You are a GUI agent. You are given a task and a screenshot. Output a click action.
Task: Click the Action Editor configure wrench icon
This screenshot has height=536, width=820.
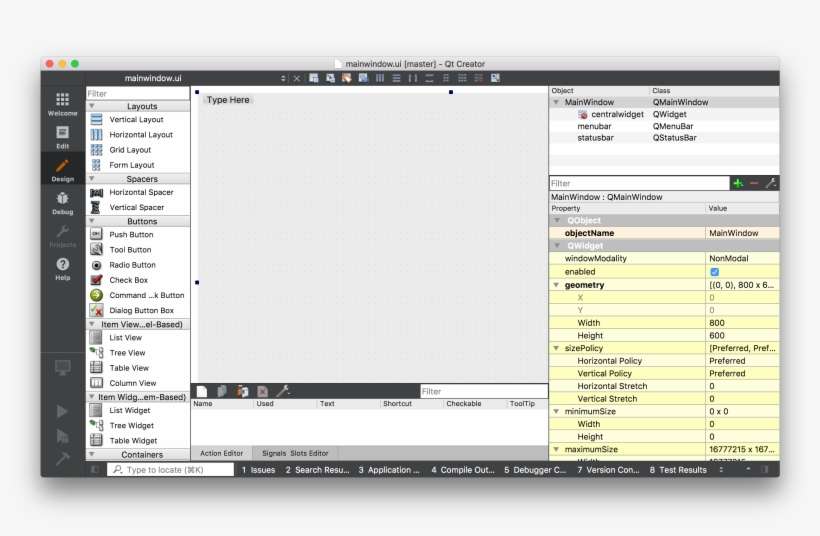pos(283,391)
